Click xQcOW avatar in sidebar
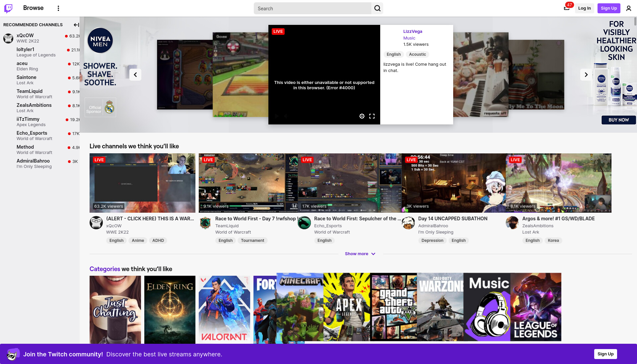637x364 pixels. (x=8, y=38)
